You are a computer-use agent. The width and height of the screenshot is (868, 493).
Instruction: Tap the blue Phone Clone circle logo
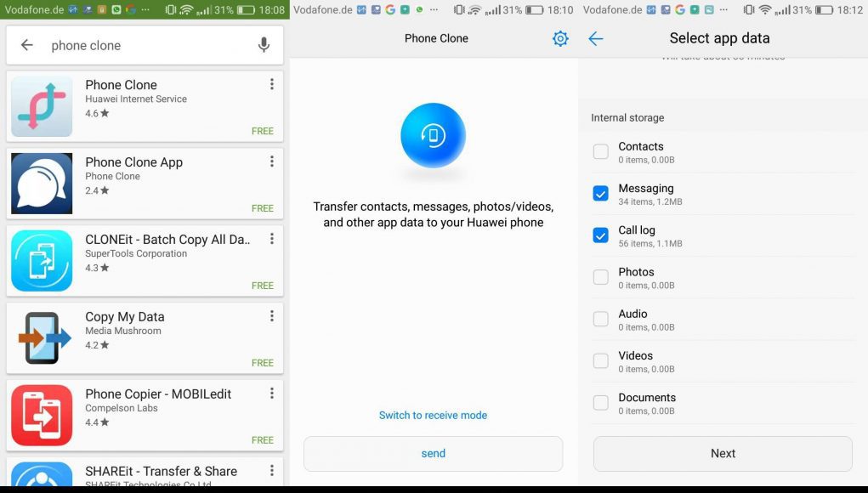433,135
